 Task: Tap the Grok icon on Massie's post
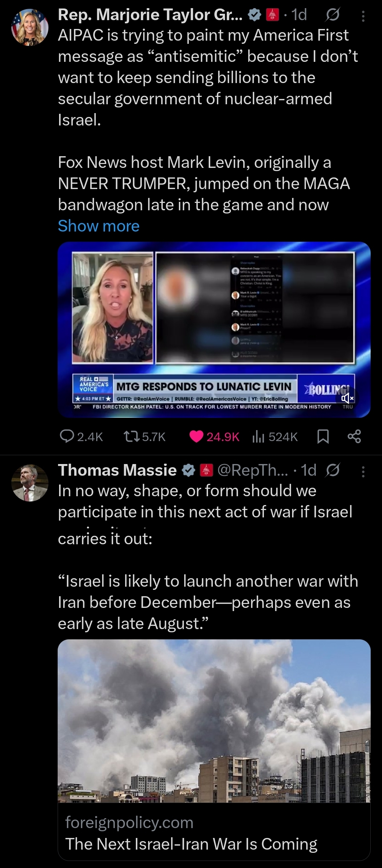tap(332, 470)
